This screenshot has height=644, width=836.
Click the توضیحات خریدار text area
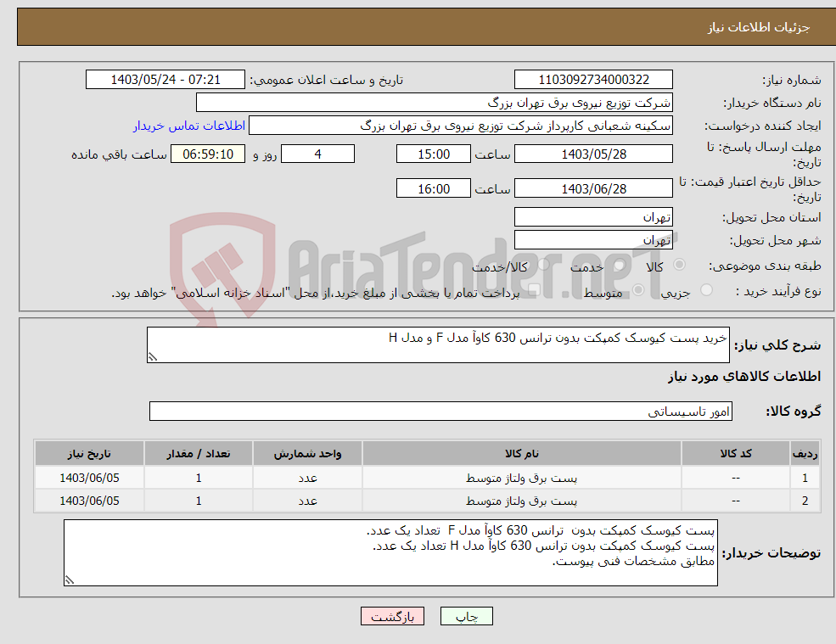pos(390,553)
